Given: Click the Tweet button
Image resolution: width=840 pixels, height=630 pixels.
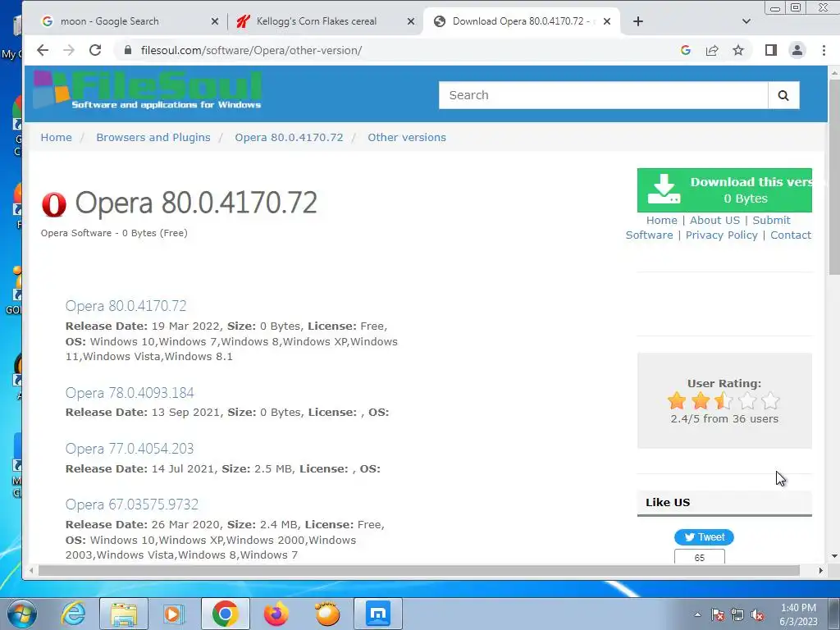Looking at the screenshot, I should coord(704,537).
